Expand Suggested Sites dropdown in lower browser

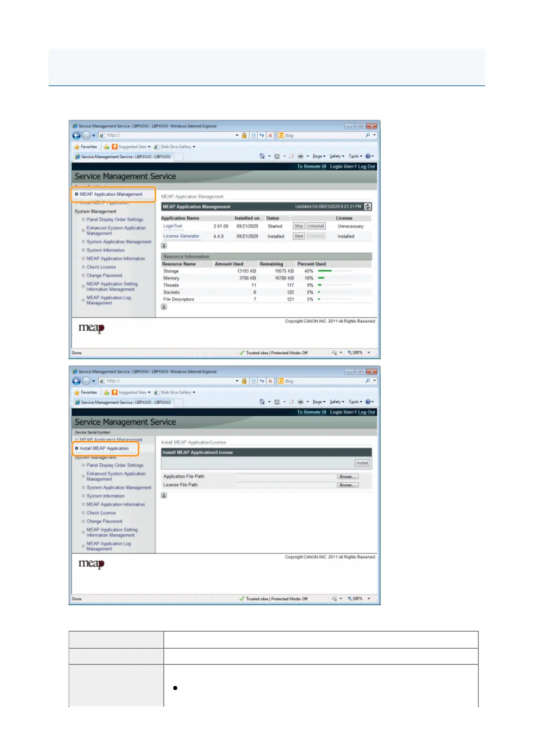click(x=149, y=392)
